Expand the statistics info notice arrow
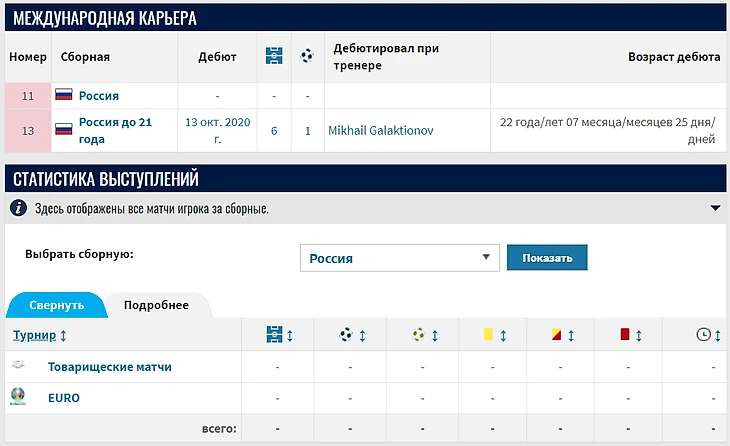 (716, 208)
